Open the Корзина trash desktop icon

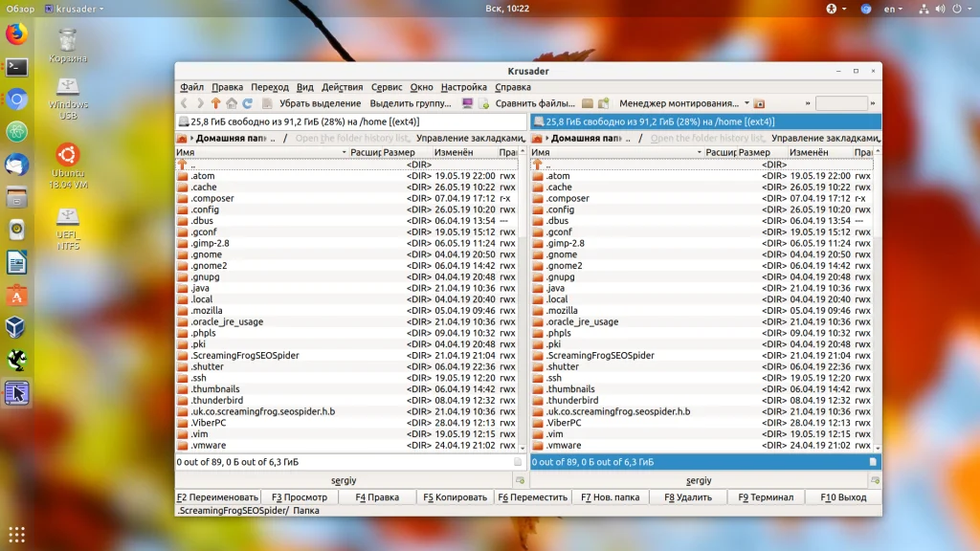68,42
